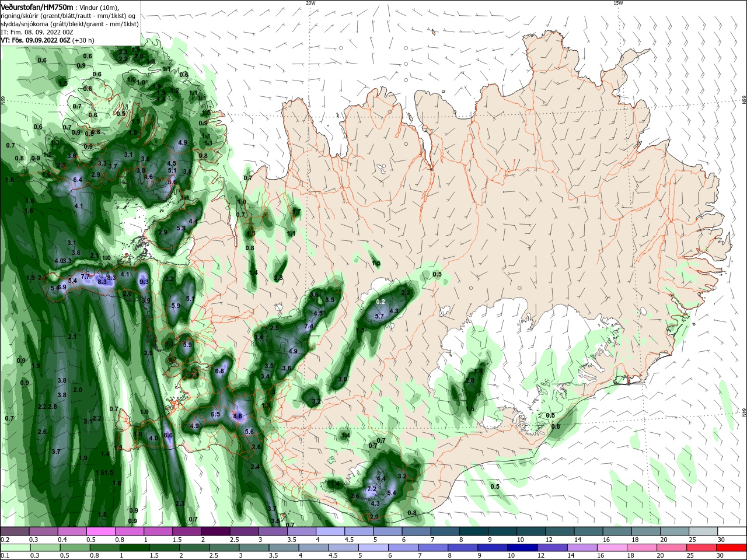Click the 8.8 precipitation value on map
This screenshot has width=747, height=560.
point(238,416)
